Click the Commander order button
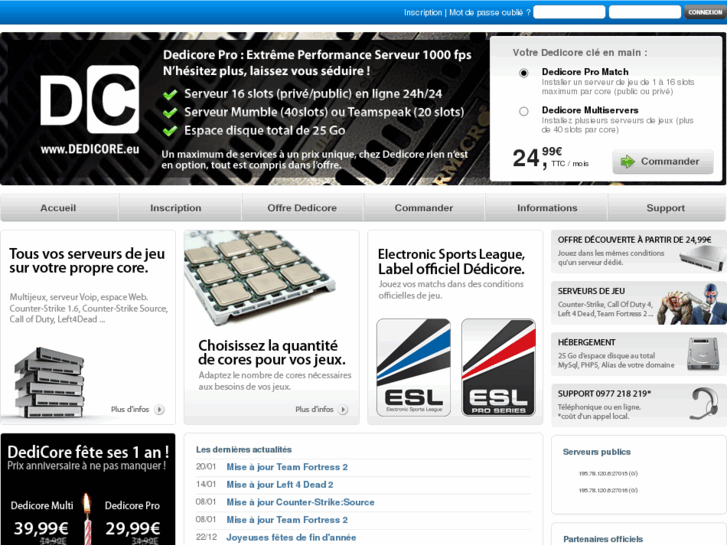727x545 pixels. [663, 161]
